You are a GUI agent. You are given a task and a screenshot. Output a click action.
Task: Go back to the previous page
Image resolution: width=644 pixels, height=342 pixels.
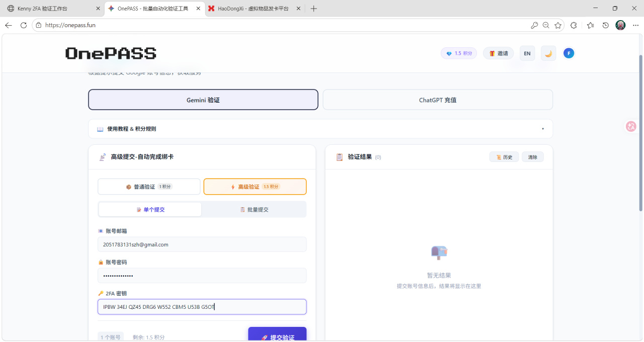click(9, 25)
